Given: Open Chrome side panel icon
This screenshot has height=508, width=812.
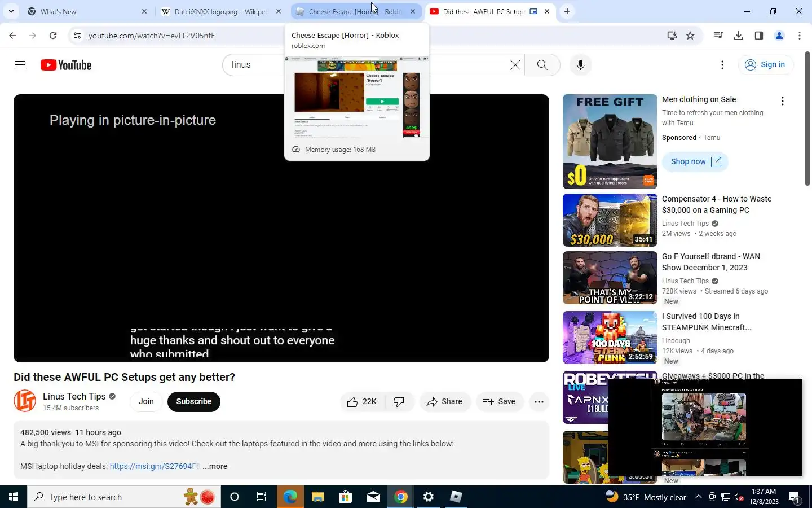Looking at the screenshot, I should point(759,36).
